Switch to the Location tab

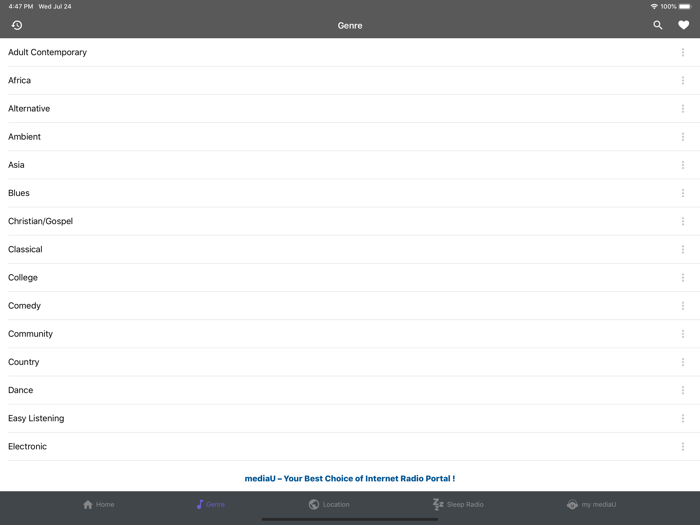(329, 504)
